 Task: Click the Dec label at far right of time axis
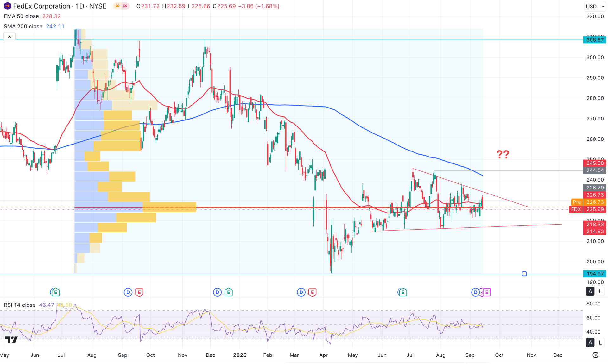pos(558,355)
